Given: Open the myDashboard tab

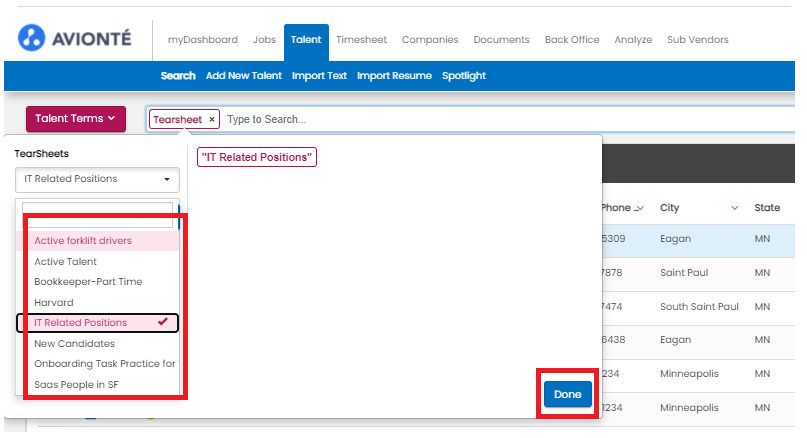Looking at the screenshot, I should pyautogui.click(x=203, y=40).
